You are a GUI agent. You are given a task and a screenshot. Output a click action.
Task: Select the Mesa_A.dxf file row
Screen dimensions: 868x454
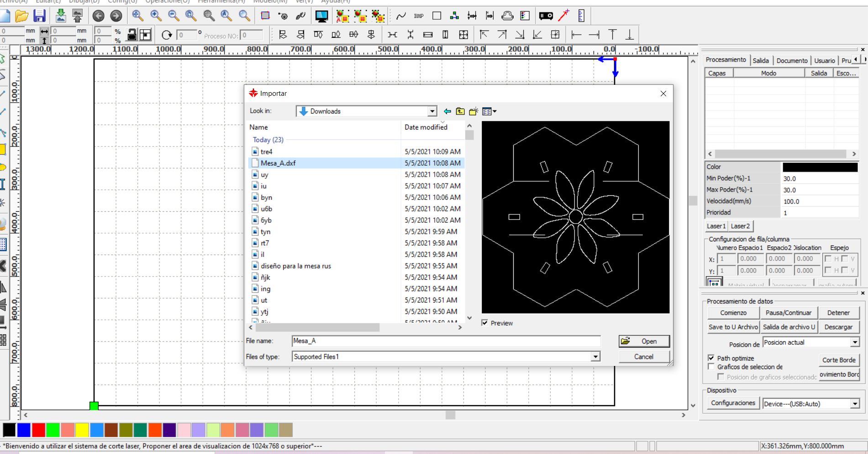[357, 163]
